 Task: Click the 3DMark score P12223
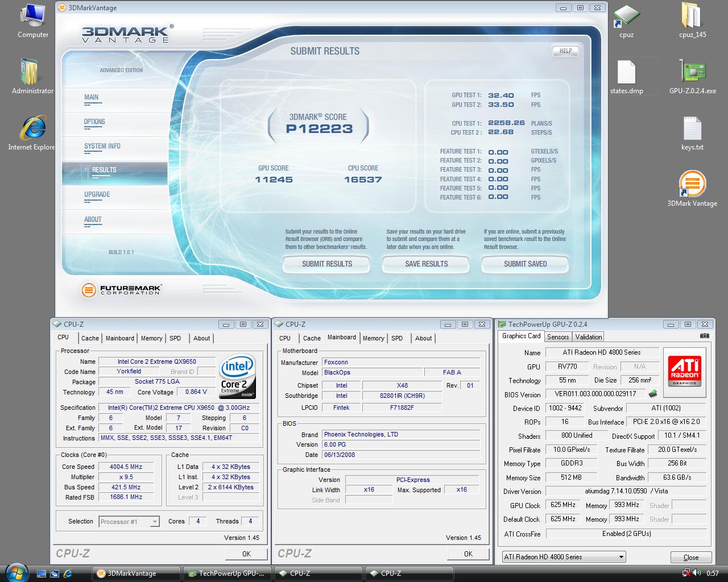click(319, 129)
